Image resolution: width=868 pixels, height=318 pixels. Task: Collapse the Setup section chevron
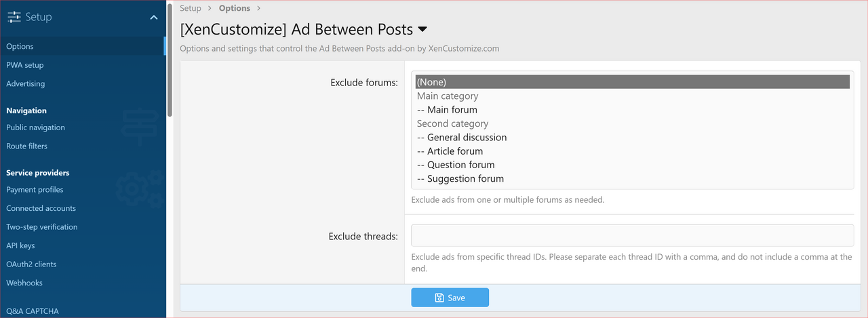click(x=154, y=17)
